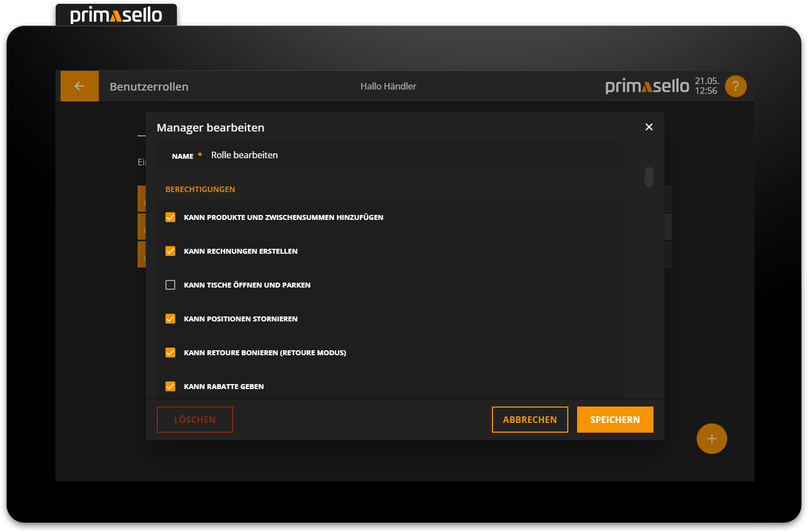The image size is (808, 532).
Task: Click the primasello logo tab at top left
Action: click(116, 15)
